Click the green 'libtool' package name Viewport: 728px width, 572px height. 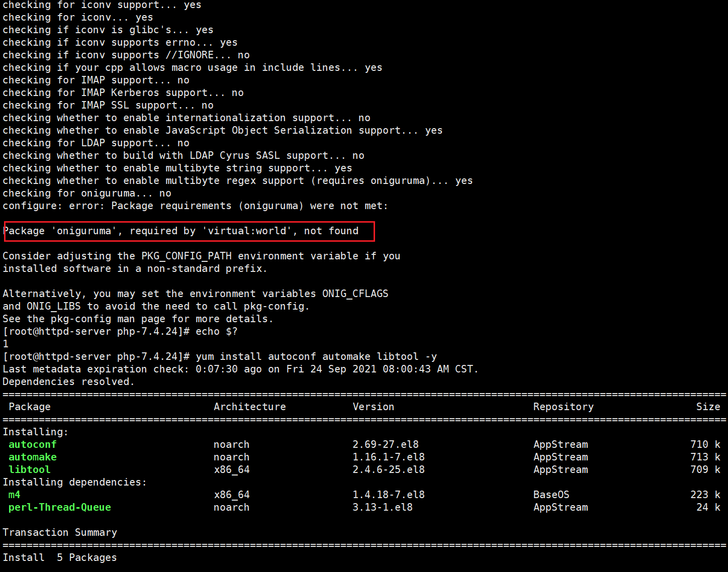pos(30,469)
